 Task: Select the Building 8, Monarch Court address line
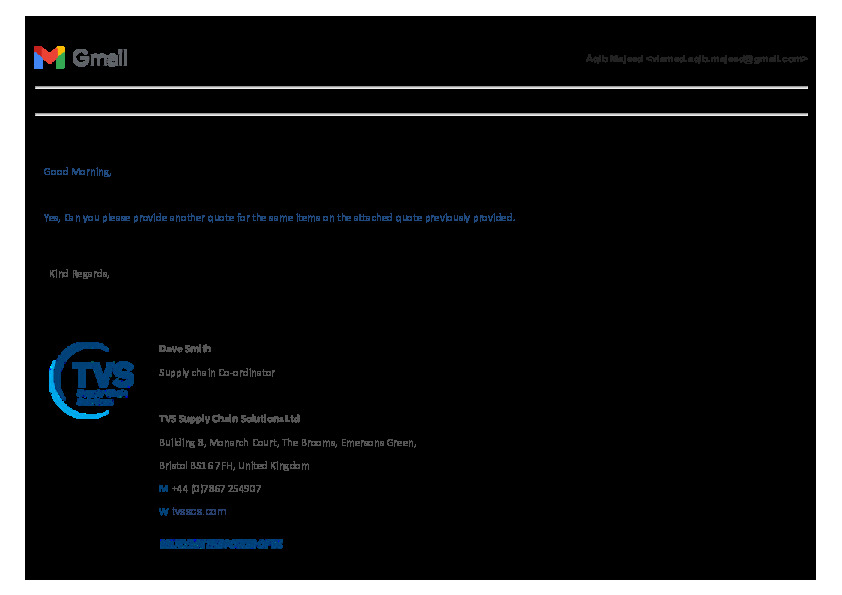coord(287,442)
